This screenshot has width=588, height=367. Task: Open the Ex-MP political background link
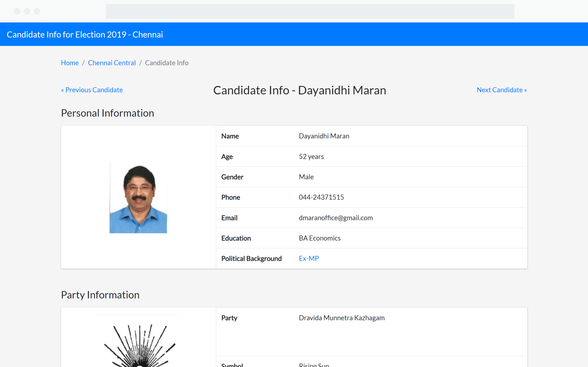pyautogui.click(x=308, y=258)
